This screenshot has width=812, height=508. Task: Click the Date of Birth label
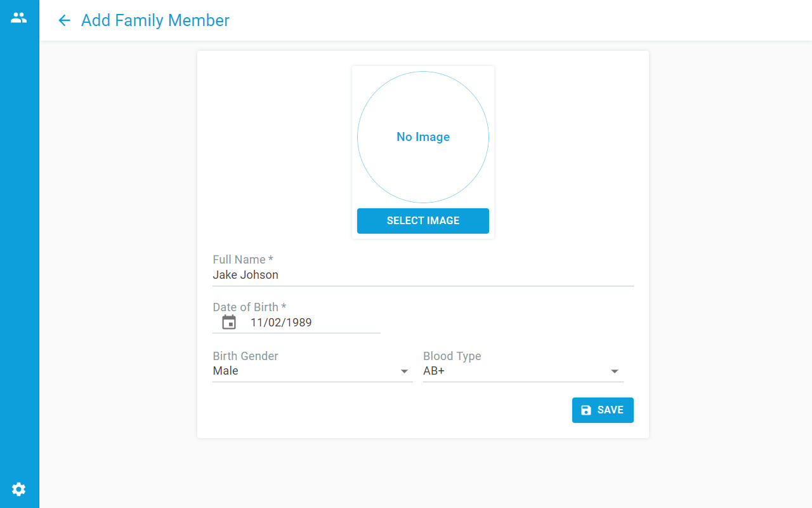[x=249, y=307]
